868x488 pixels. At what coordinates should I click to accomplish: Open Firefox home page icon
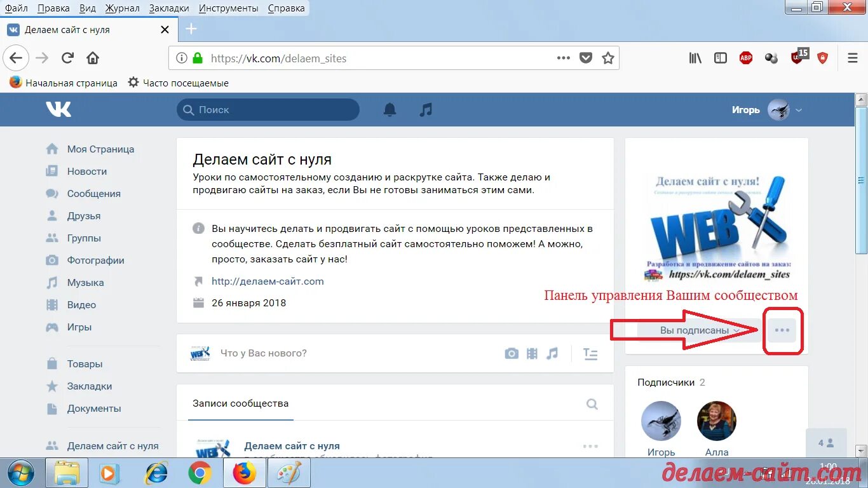click(93, 58)
